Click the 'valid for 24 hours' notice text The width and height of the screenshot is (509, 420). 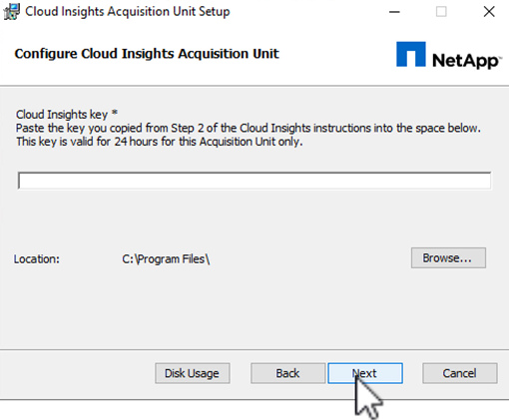(x=160, y=142)
